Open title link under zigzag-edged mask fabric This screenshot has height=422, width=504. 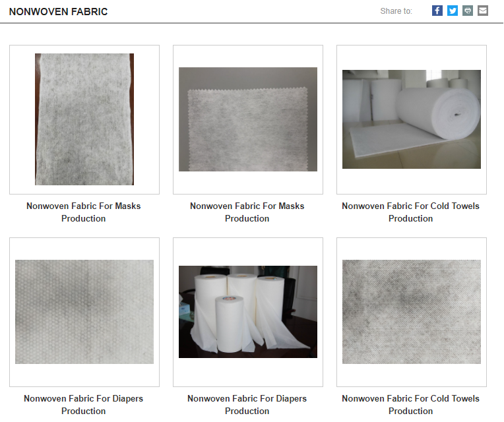[x=247, y=212]
